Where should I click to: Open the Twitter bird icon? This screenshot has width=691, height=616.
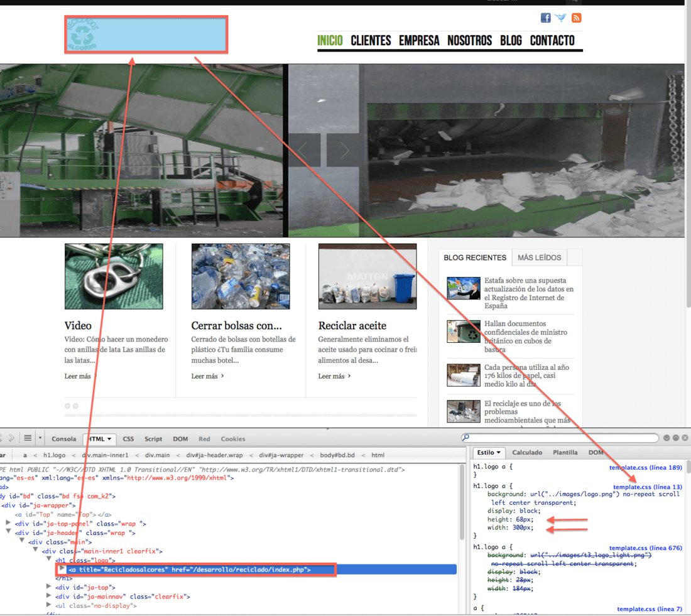pos(560,18)
